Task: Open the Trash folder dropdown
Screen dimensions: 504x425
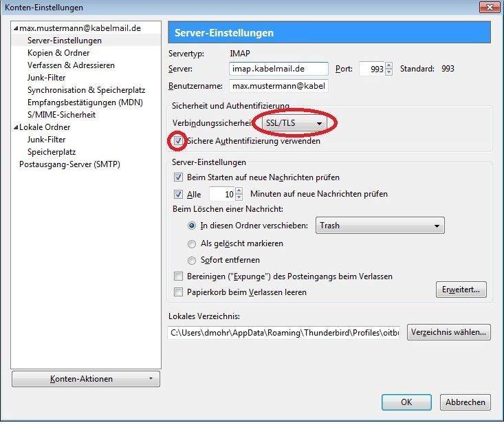Action: coord(380,226)
